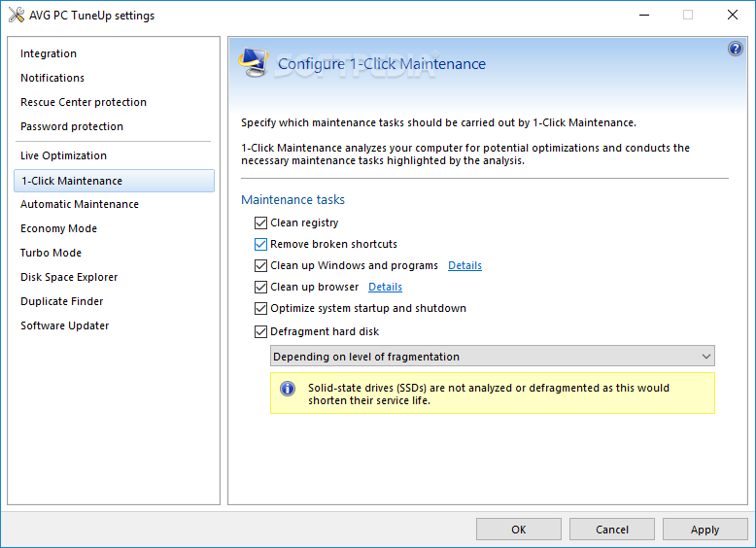Select Automatic Maintenance in sidebar
This screenshot has height=548, width=756.
[80, 204]
